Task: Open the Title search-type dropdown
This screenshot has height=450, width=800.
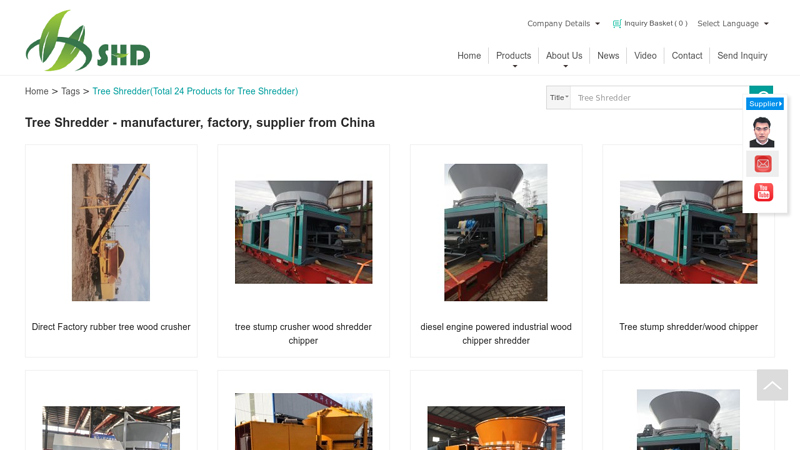Action: click(x=559, y=97)
